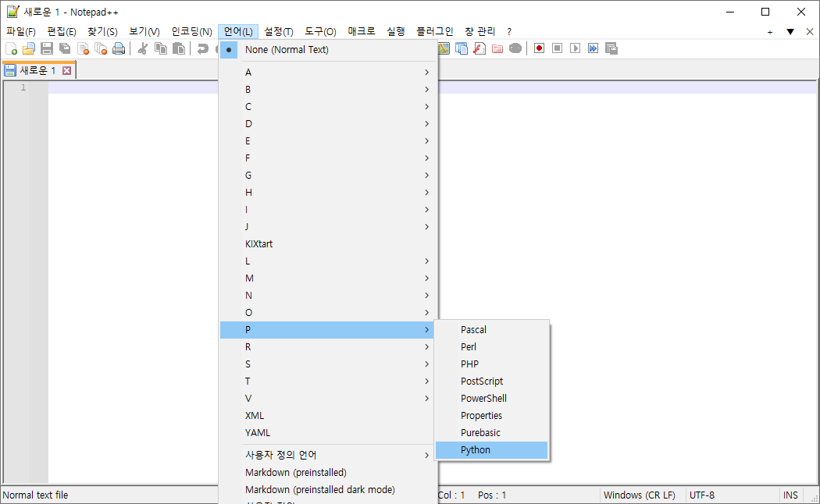Choose Markdown (preinstalled) language

pos(329,473)
